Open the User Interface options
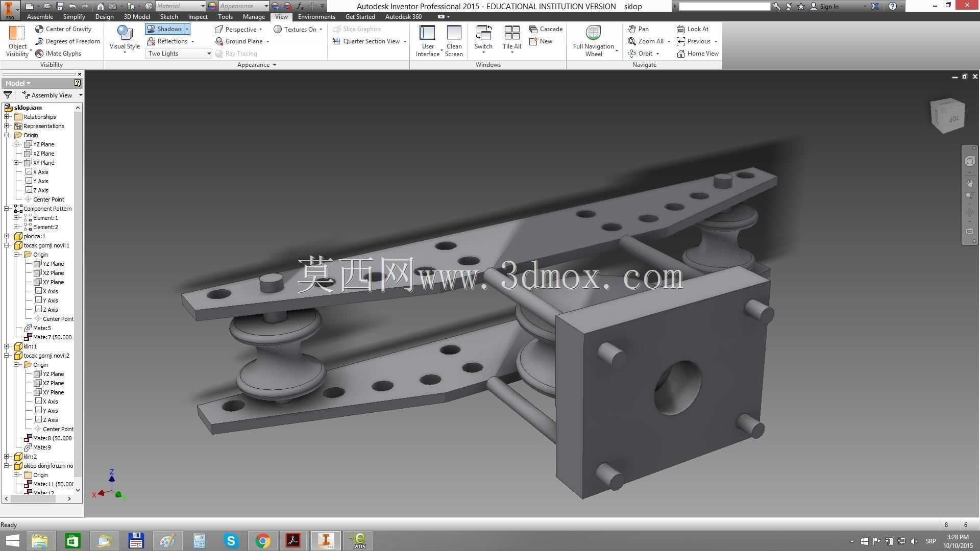The height and width of the screenshot is (551, 980). coord(428,41)
